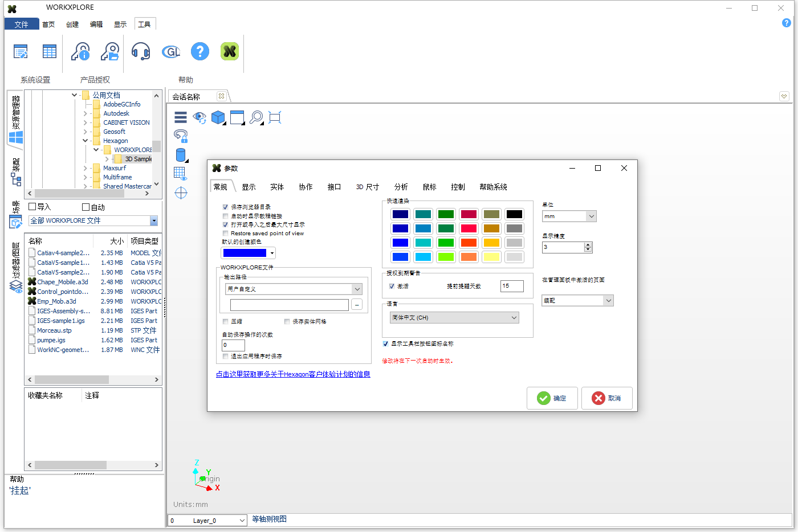Image resolution: width=798 pixels, height=532 pixels.
Task: Close the 会话名称 session tab
Action: pos(221,96)
